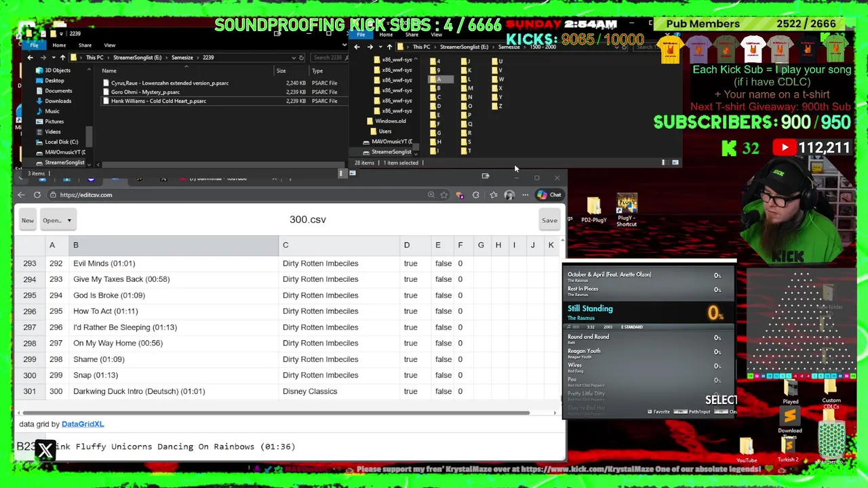Screen dimensions: 868x488
Task: Click the horizontal scrollbar of the CSV grid
Action: coord(276,412)
